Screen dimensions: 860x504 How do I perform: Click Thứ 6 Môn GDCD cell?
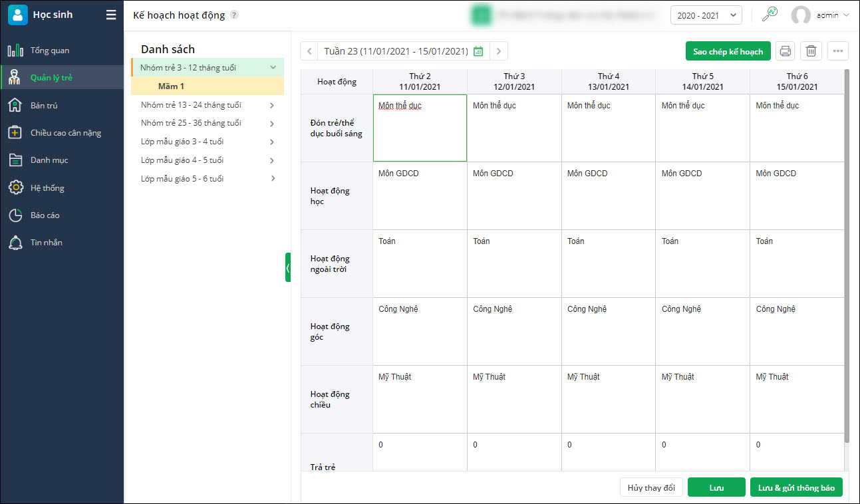point(797,196)
